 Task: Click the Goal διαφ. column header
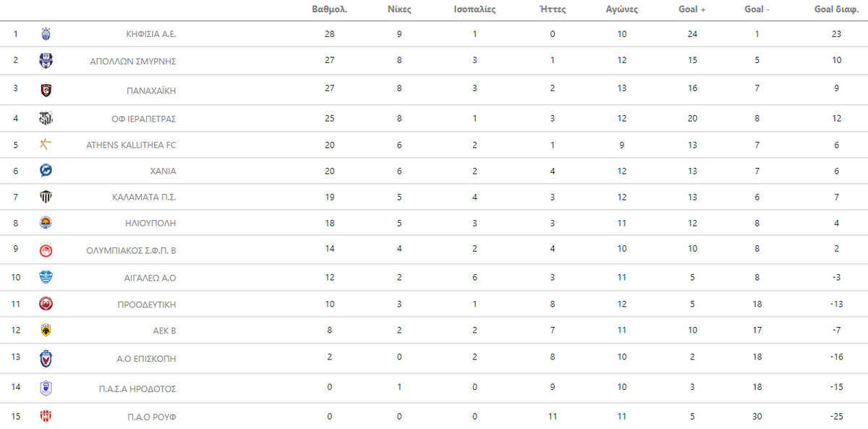click(x=836, y=9)
